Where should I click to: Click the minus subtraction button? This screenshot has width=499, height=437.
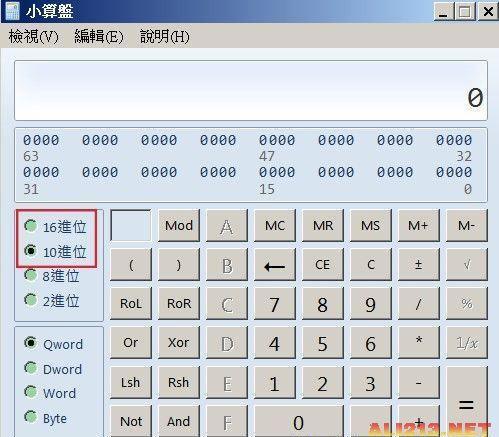pyautogui.click(x=419, y=382)
